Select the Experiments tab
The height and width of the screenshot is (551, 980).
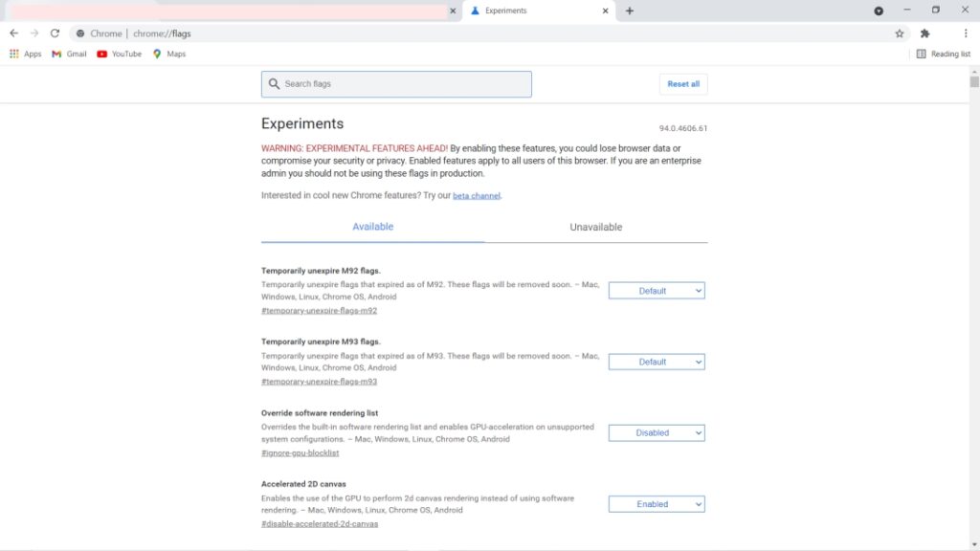pos(539,11)
